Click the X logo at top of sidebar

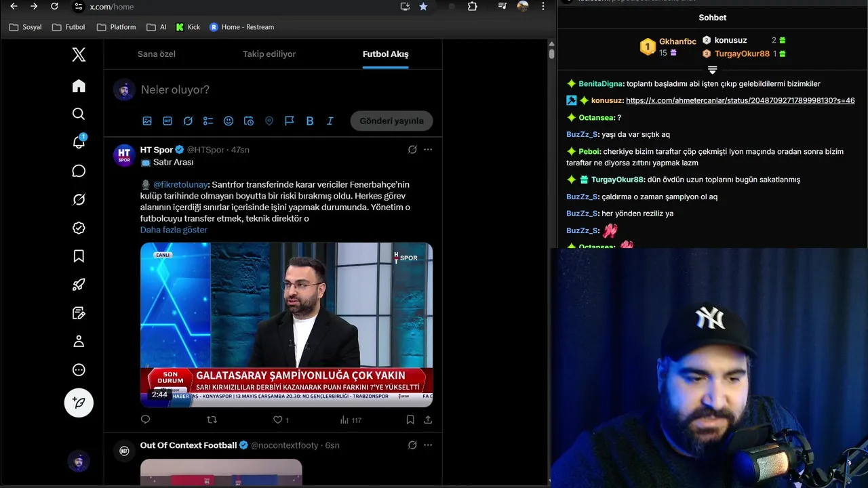click(x=79, y=55)
